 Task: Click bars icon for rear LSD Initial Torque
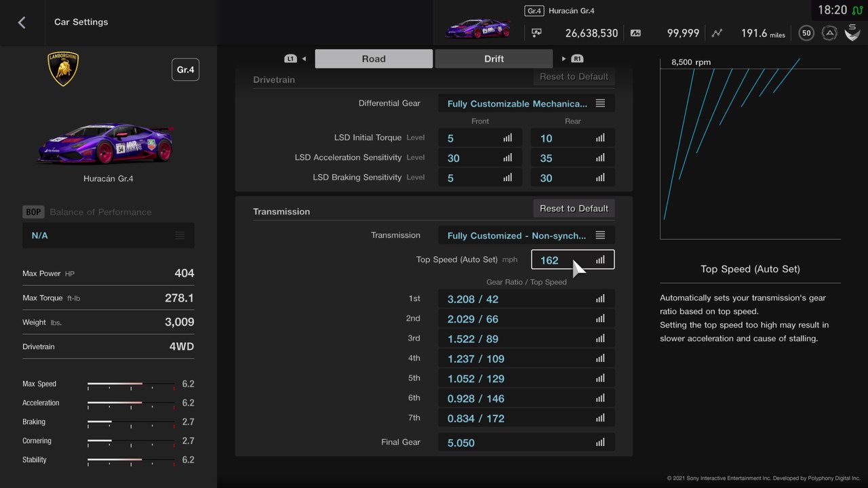click(600, 138)
